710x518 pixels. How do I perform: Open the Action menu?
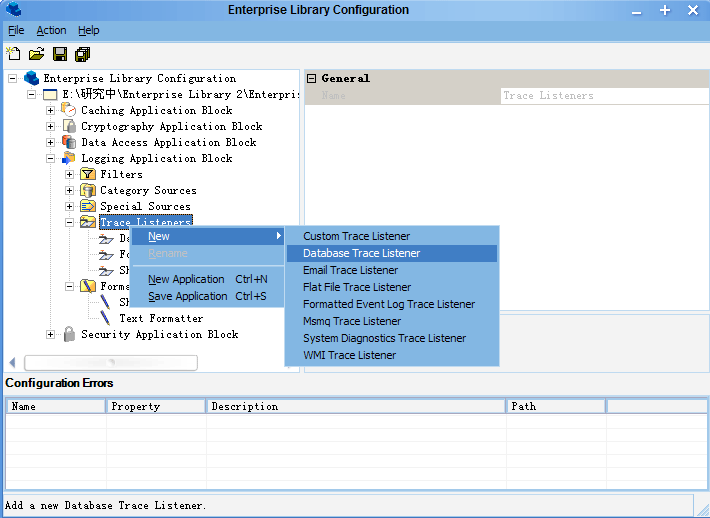tap(51, 30)
